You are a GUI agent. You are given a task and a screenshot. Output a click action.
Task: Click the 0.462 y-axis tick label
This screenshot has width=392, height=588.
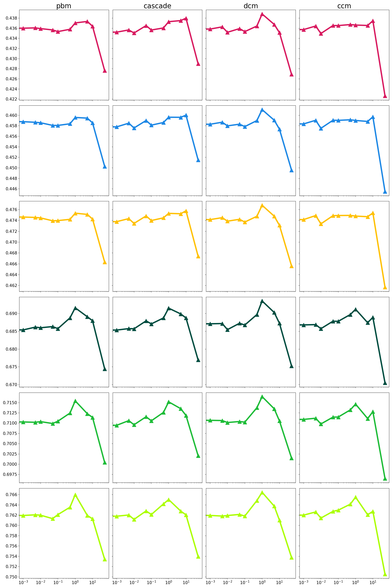pos(12,286)
